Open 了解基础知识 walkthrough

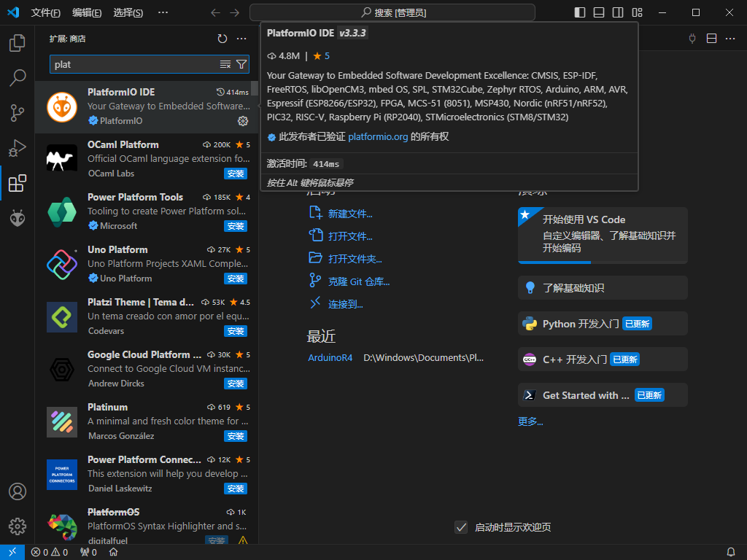603,287
